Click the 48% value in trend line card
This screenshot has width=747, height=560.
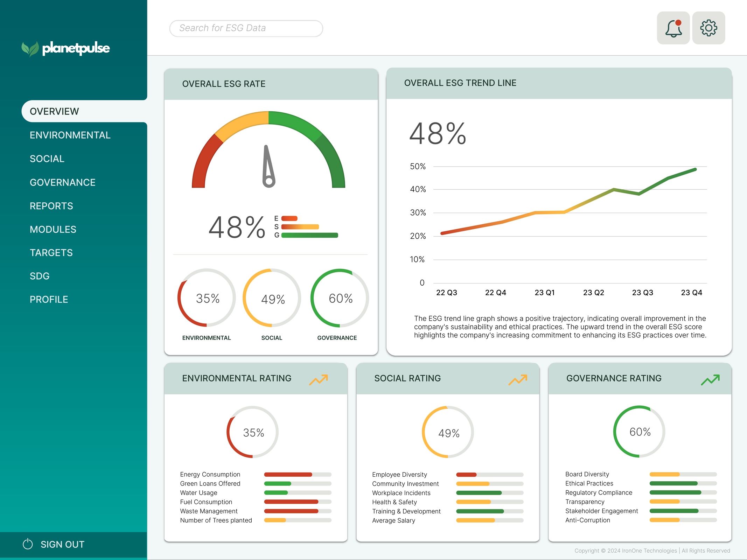pos(438,134)
